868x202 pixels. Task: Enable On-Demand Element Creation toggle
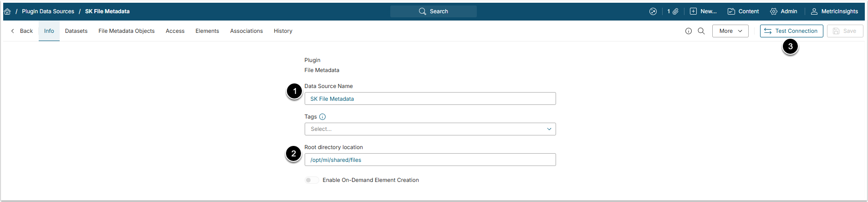311,180
